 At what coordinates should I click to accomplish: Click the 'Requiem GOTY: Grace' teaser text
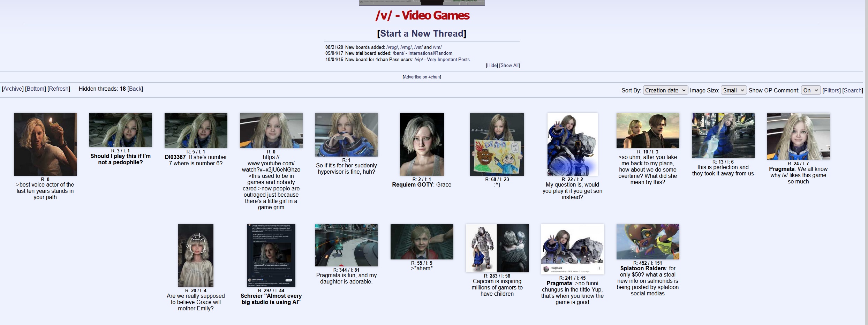point(422,185)
